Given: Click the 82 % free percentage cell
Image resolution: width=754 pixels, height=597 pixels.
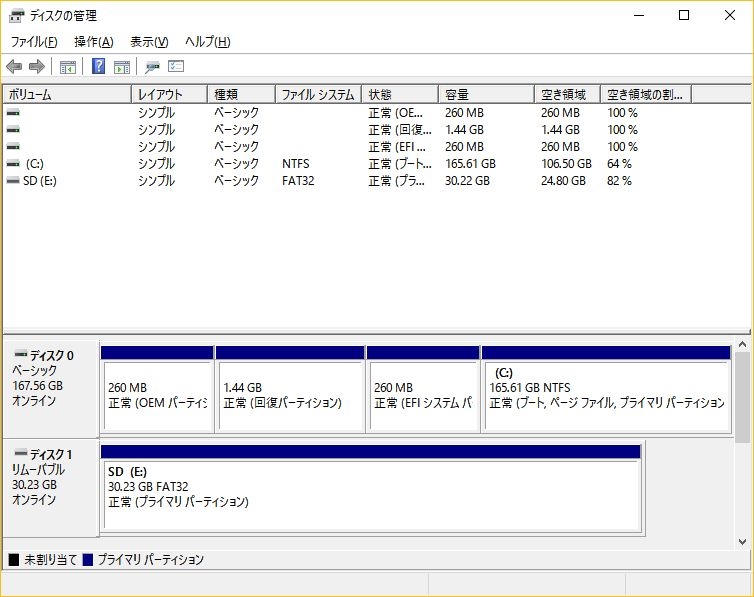Looking at the screenshot, I should point(619,181).
